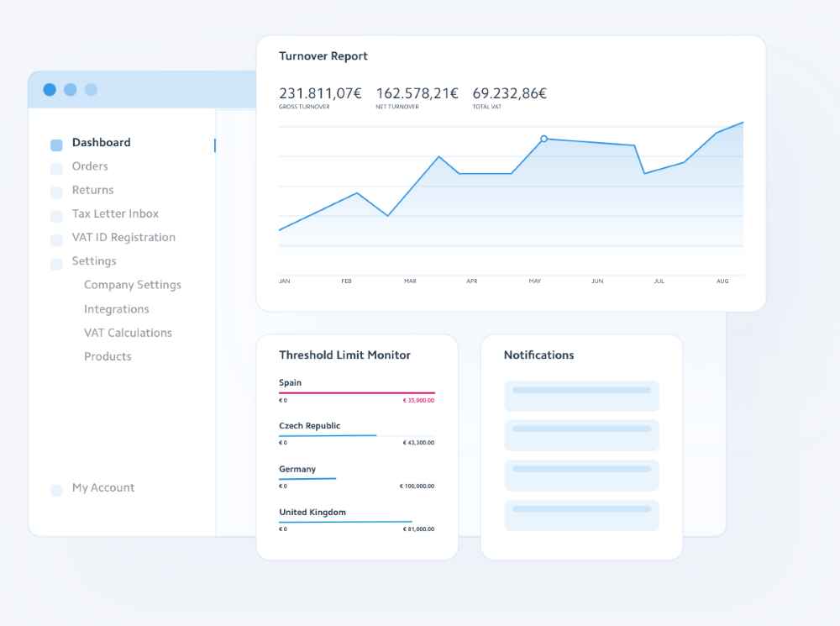840x626 pixels.
Task: Click the icon beside Orders
Action: [x=56, y=169]
